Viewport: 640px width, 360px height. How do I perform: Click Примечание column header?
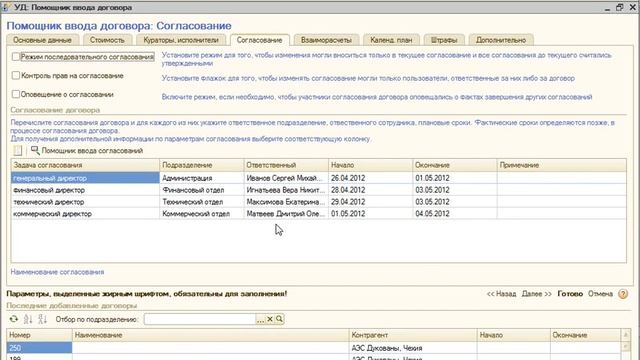pos(562,165)
